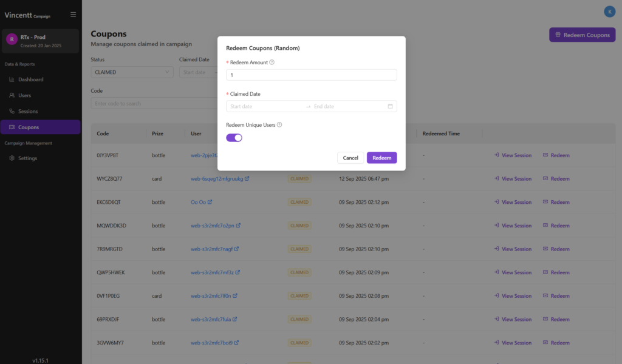This screenshot has width=622, height=364.
Task: Open the Start date picker in the modal
Action: pyautogui.click(x=265, y=106)
